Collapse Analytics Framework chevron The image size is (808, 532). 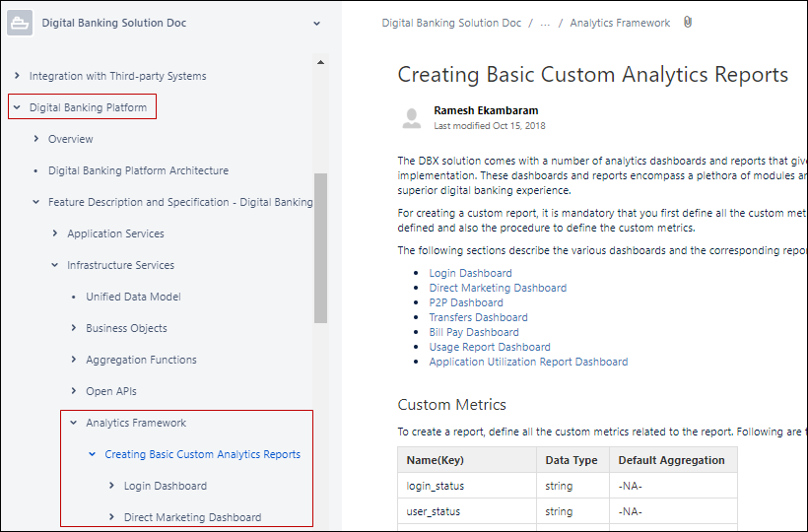(74, 423)
